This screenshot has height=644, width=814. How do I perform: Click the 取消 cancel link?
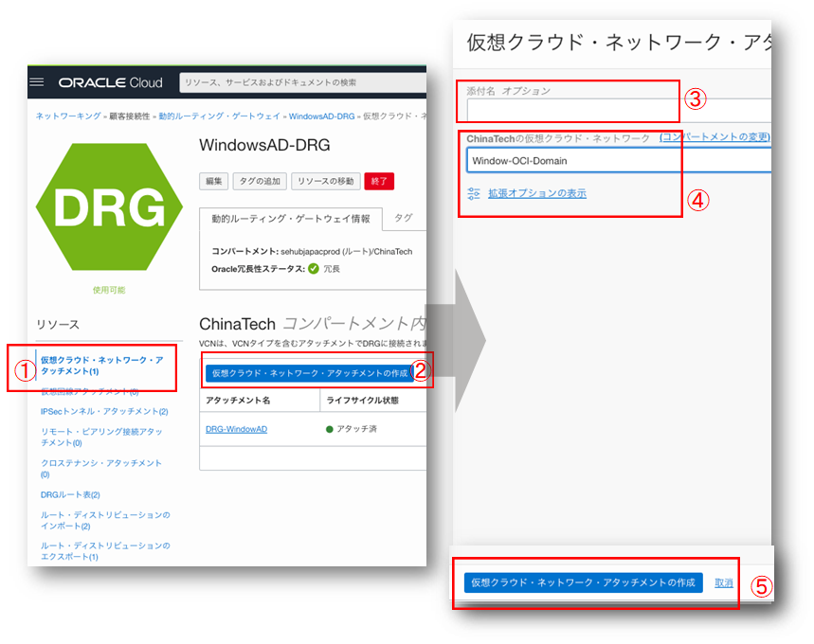(724, 582)
